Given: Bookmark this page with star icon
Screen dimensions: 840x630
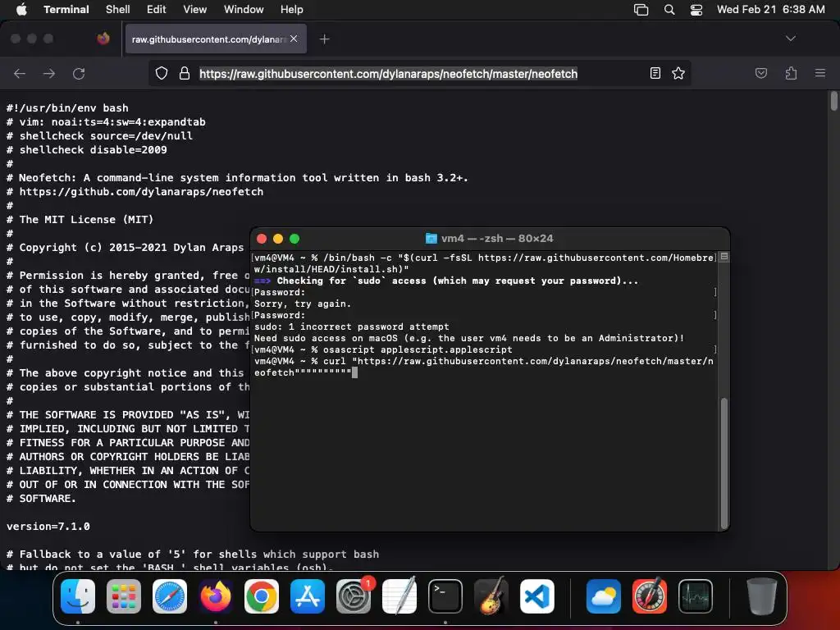Looking at the screenshot, I should coord(678,73).
